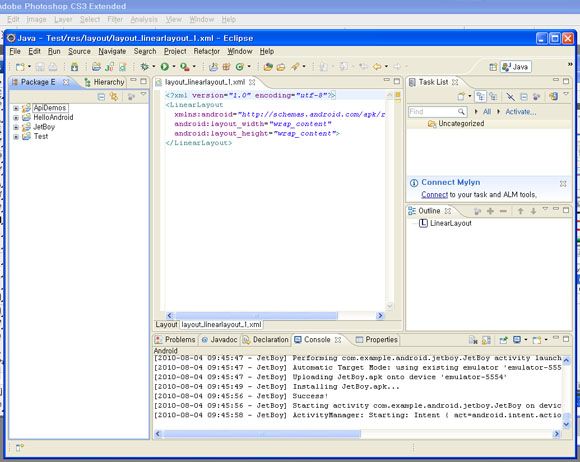Image resolution: width=580 pixels, height=462 pixels.
Task: Click the editor horizontal scrollbar thumb
Action: click(x=256, y=316)
